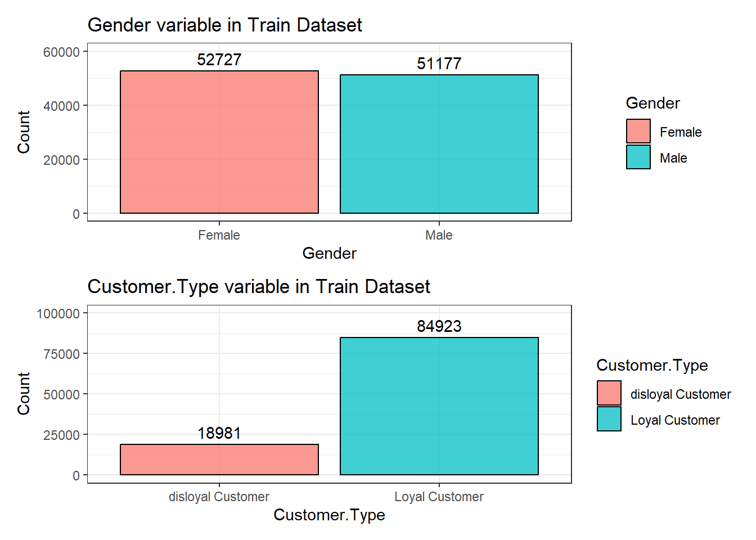The height and width of the screenshot is (540, 756).
Task: Click the Customer.Type x-axis title
Action: [x=329, y=515]
